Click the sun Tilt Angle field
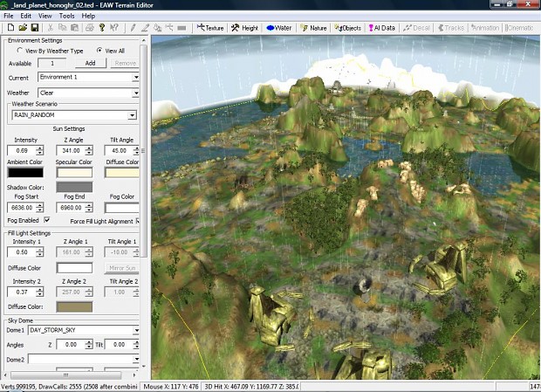 [119, 151]
